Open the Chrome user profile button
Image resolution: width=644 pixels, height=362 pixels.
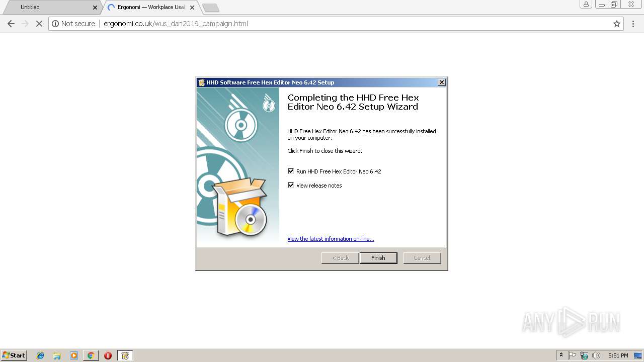pyautogui.click(x=586, y=4)
